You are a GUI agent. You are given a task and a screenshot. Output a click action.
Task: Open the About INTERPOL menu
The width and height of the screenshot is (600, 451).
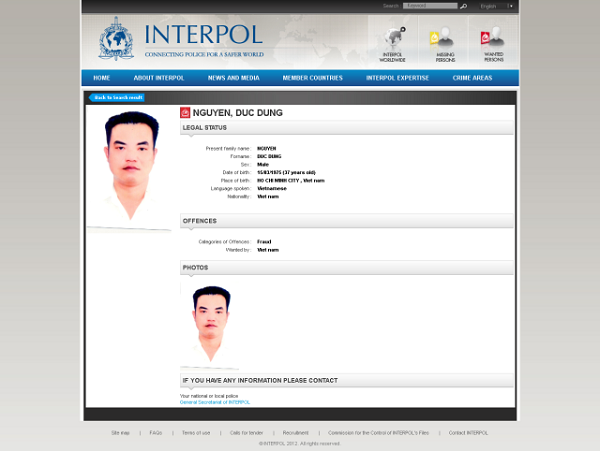coord(158,78)
